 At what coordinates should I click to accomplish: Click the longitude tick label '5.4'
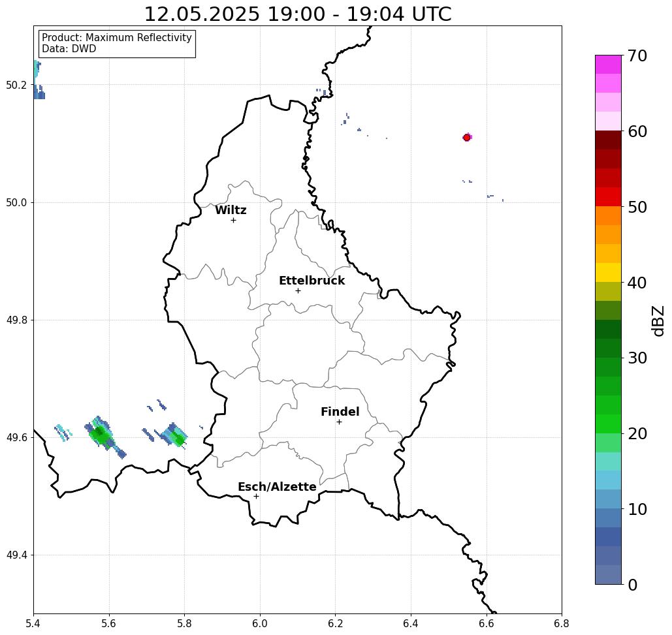33,623
